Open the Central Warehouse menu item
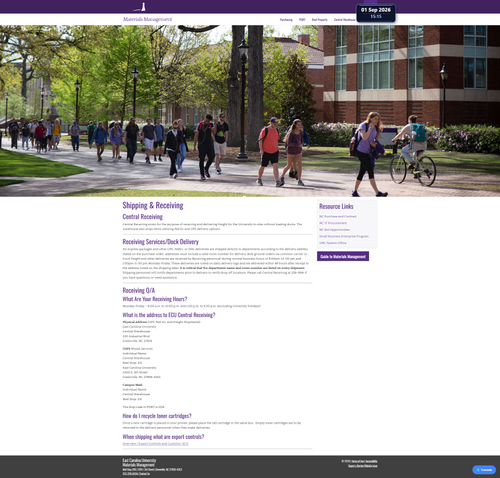This screenshot has width=500, height=478. click(x=345, y=20)
